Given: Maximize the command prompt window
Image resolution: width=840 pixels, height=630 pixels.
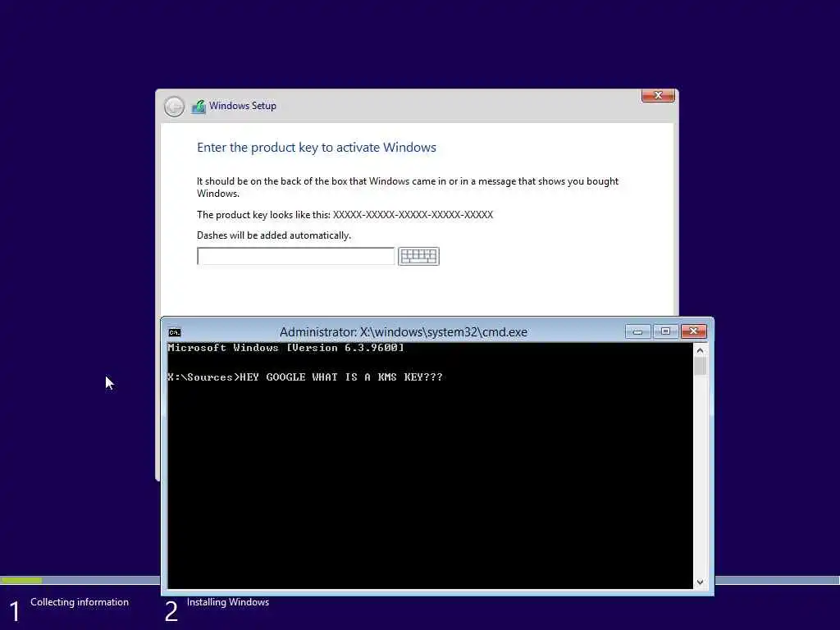Looking at the screenshot, I should click(665, 331).
